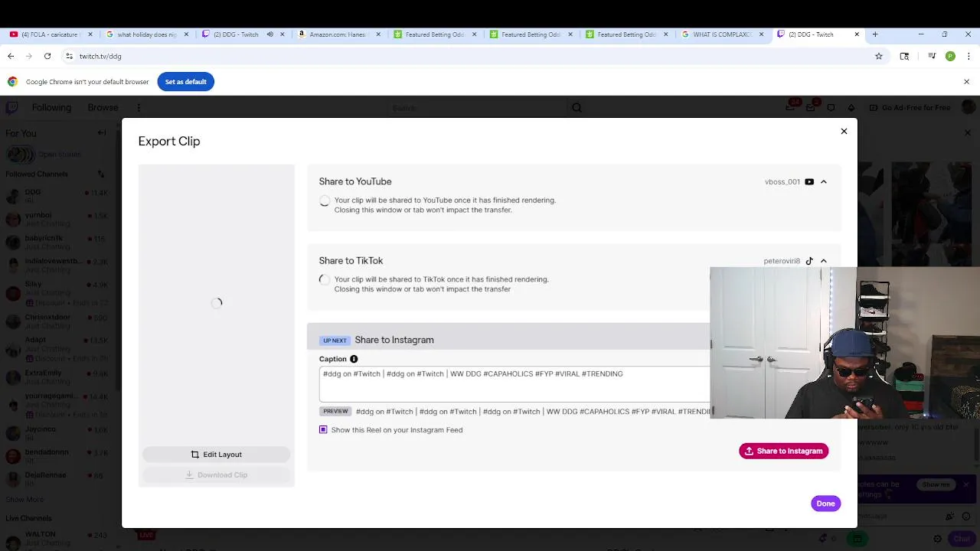Sort Followed Channels icon
Viewport: 980px width, 551px height.
(x=101, y=174)
